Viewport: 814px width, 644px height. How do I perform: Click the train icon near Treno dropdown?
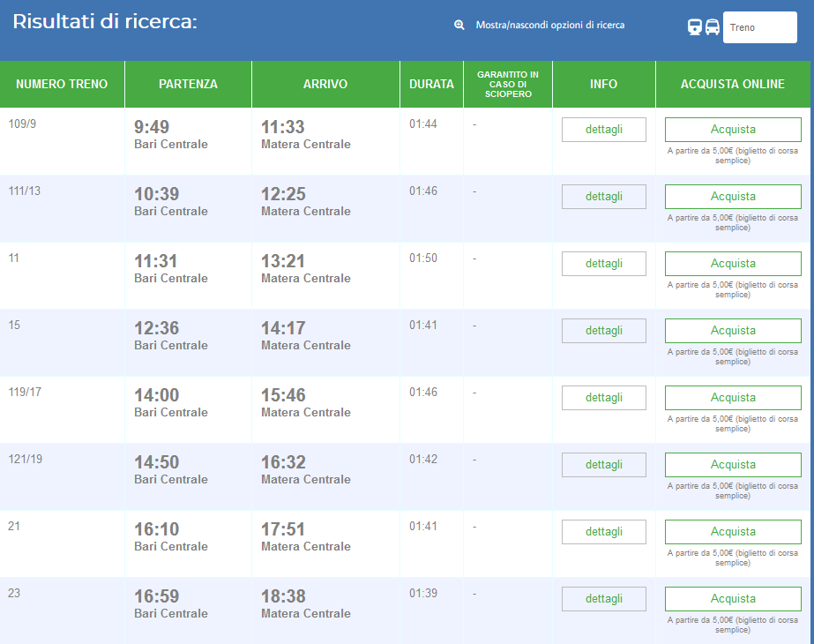(695, 27)
